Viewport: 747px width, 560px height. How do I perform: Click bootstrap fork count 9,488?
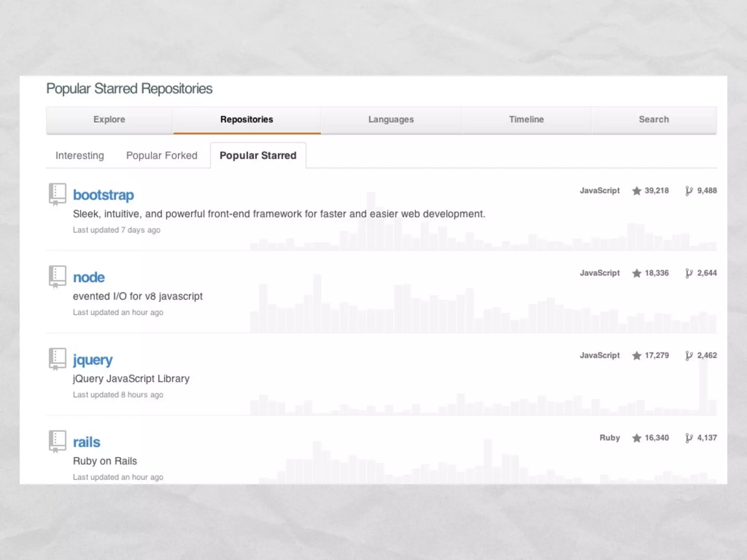click(x=707, y=191)
